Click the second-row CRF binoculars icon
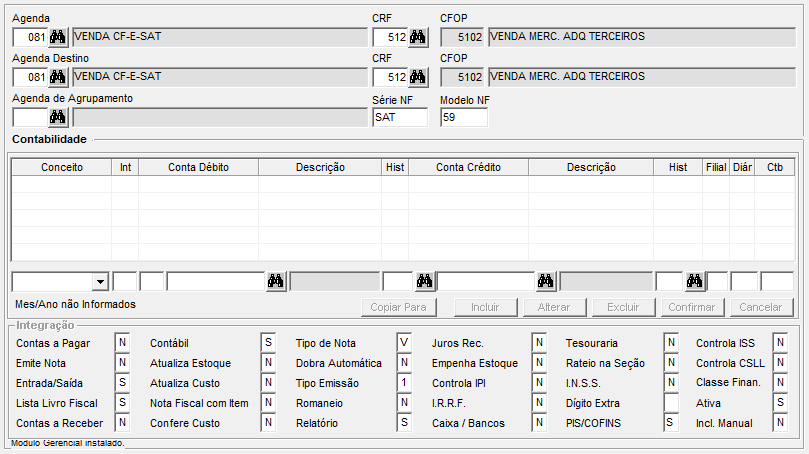 coord(418,77)
